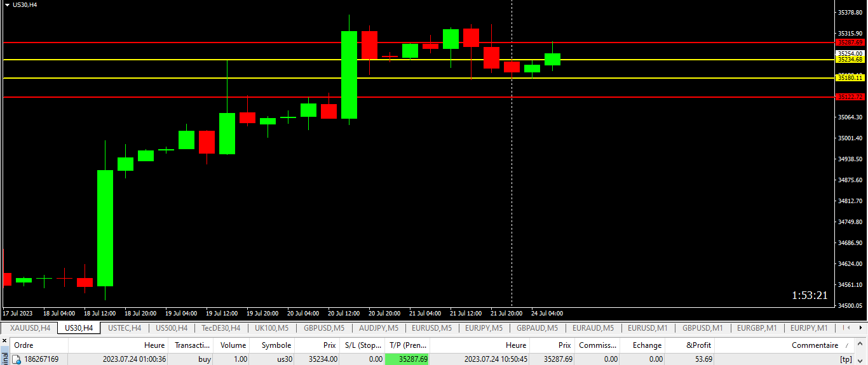Open the EURGBP,M1 chart tab
Image resolution: width=868 pixels, height=365 pixels.
tap(756, 328)
